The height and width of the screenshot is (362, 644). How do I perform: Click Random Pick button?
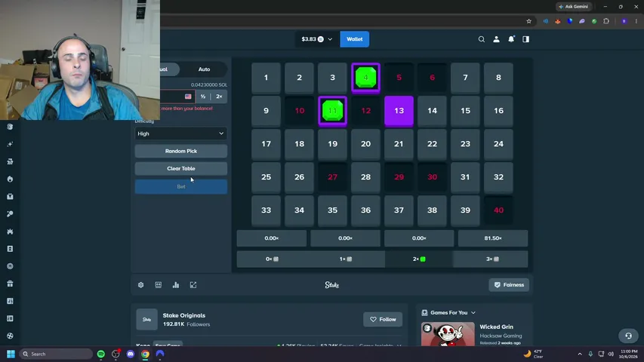[180, 151]
